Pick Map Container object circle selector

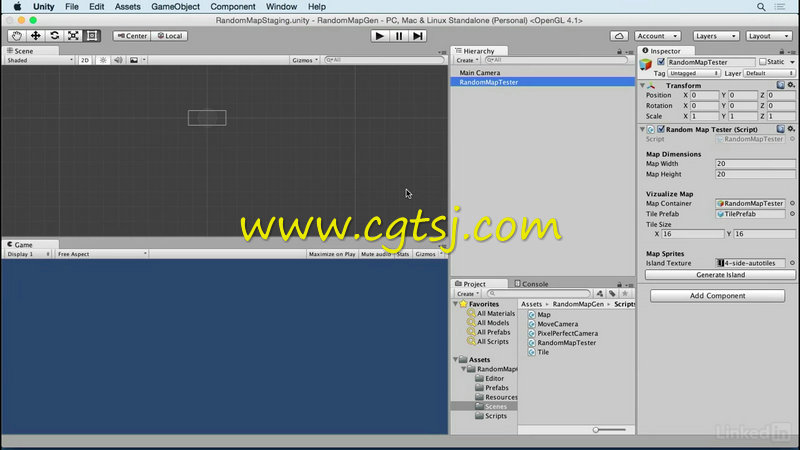(792, 203)
